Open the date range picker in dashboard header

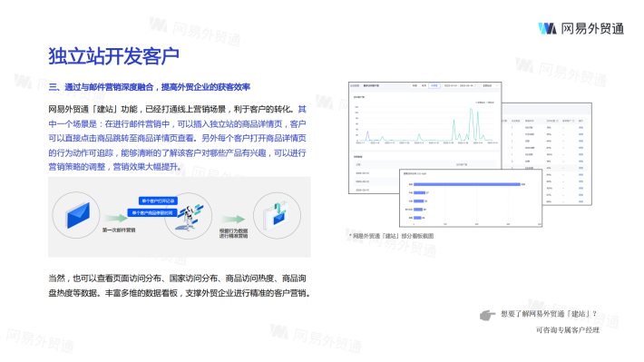coord(459,86)
